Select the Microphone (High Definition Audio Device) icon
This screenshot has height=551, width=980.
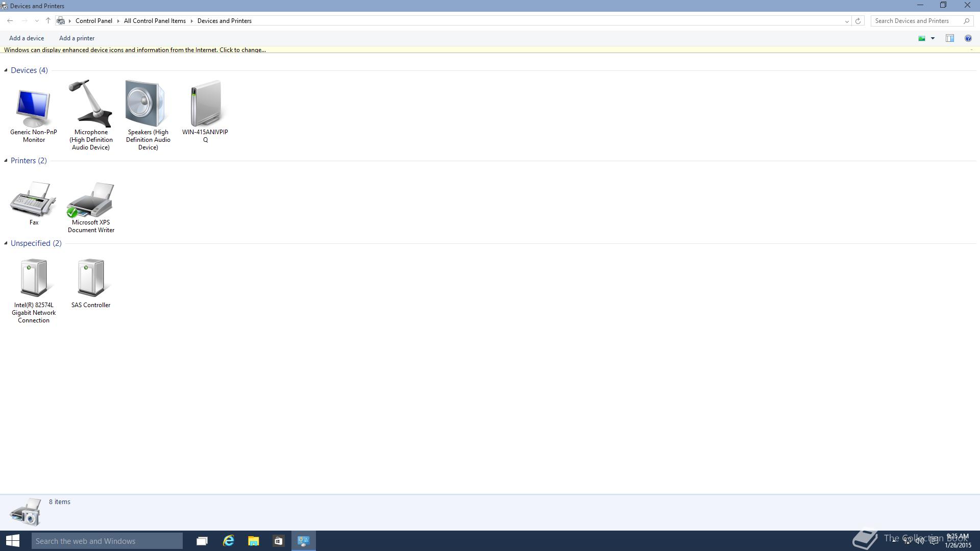click(91, 104)
